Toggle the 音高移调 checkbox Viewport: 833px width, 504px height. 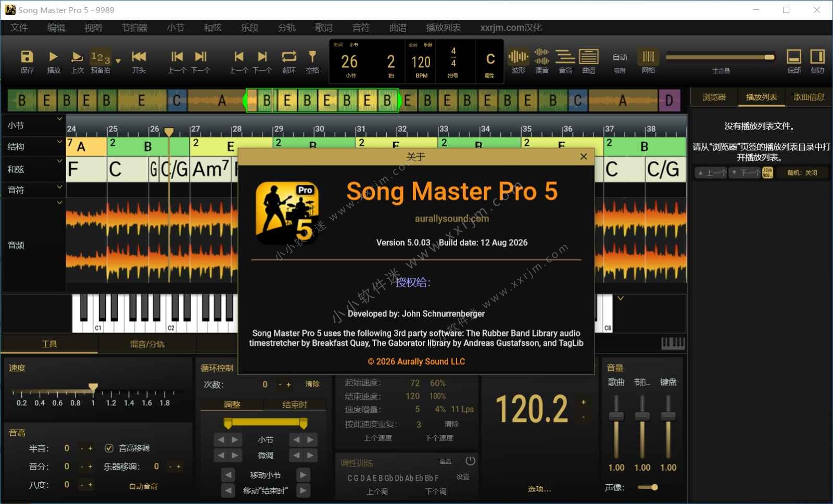pos(109,448)
